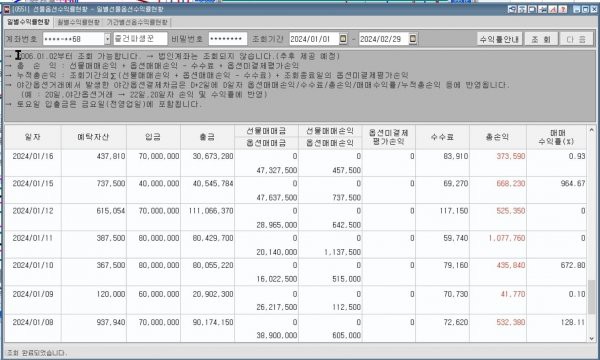Open help via the question mark icon
600x360 pixels.
tap(562, 9)
